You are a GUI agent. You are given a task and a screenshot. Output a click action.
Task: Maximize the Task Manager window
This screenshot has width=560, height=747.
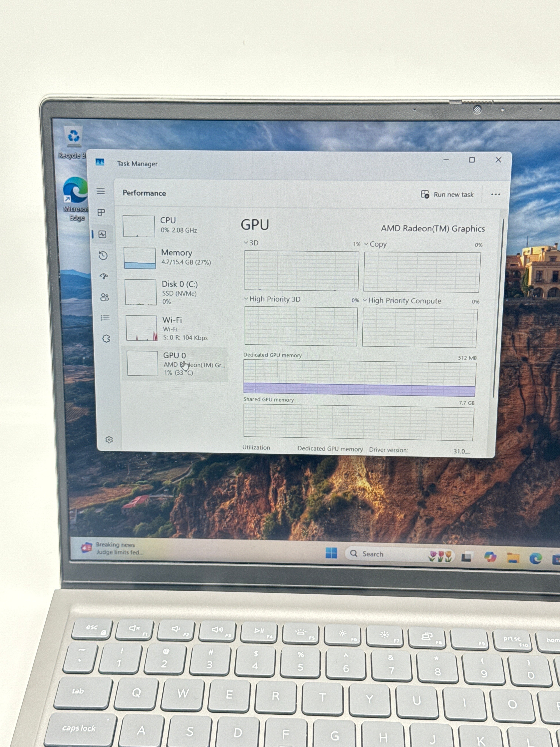(472, 160)
